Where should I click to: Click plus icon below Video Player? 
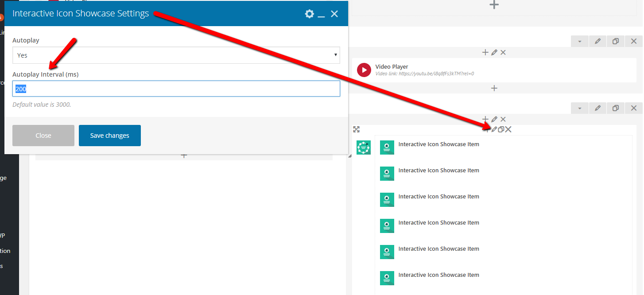click(494, 88)
